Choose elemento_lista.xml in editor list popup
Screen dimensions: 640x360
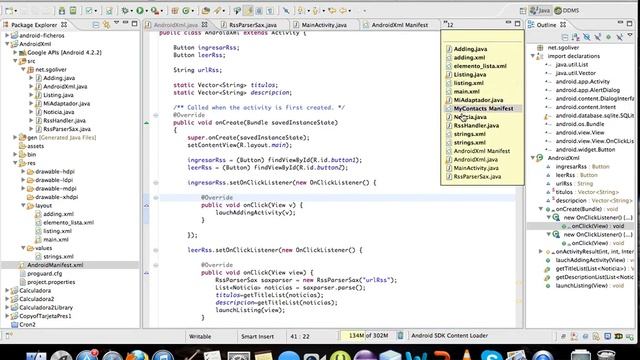(480, 66)
